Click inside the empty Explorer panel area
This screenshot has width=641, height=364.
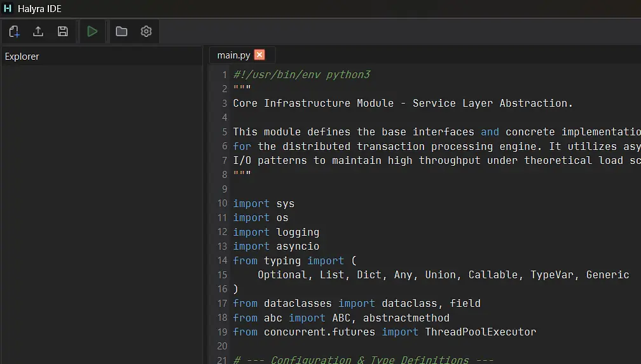point(102,210)
